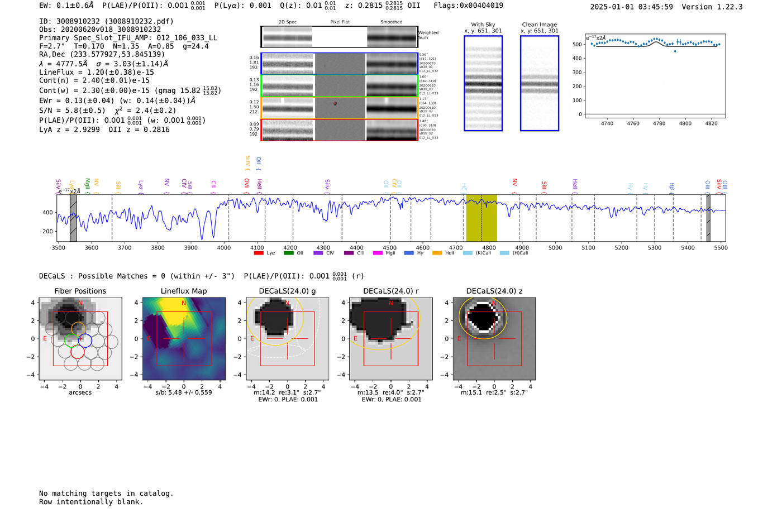
Task: Select the 2025-01-01 03:45:59 timestamp
Action: coord(631,7)
